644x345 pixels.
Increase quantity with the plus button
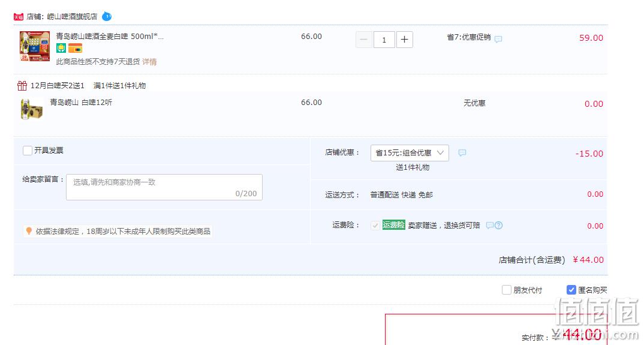pyautogui.click(x=405, y=40)
